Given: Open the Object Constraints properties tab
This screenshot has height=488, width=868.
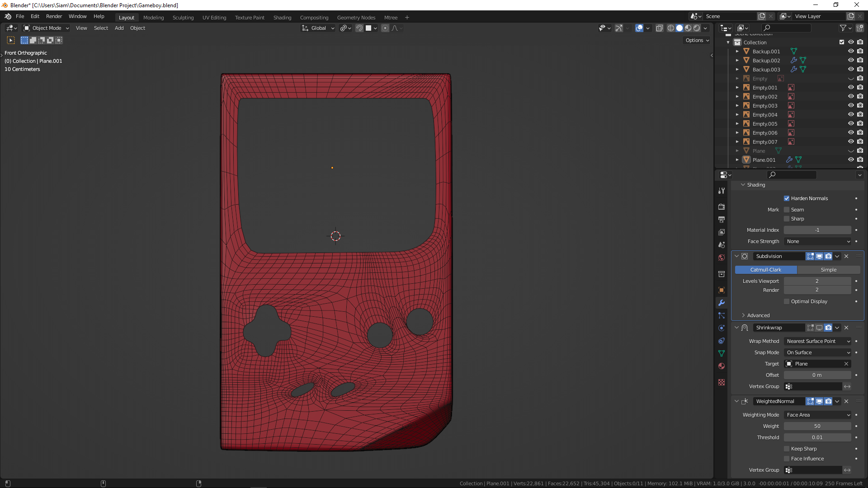Looking at the screenshot, I should coord(722,341).
